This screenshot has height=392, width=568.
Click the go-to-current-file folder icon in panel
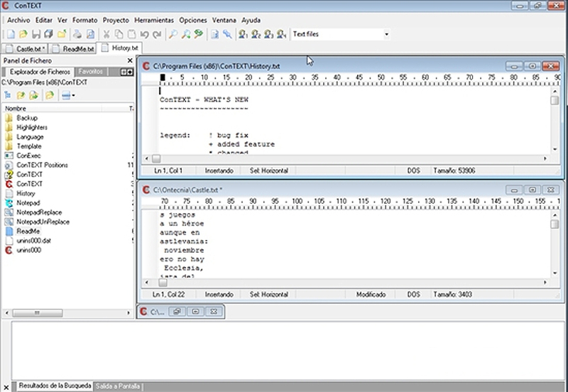pos(34,95)
